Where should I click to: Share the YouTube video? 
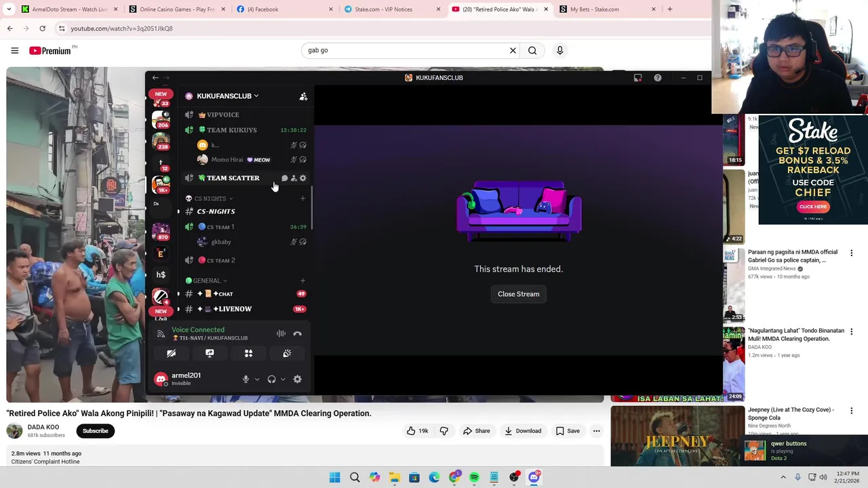pos(477,431)
